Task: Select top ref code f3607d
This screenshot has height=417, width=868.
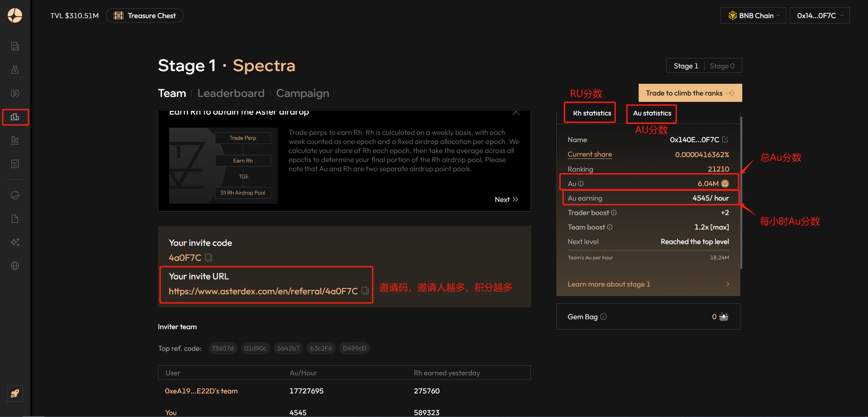Action: [223, 348]
